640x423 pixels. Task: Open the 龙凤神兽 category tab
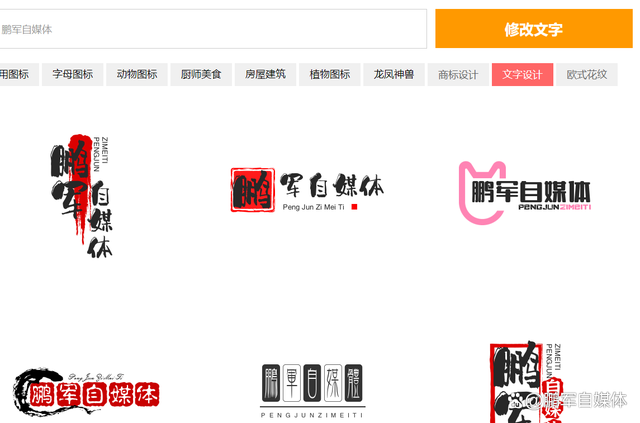pos(393,75)
